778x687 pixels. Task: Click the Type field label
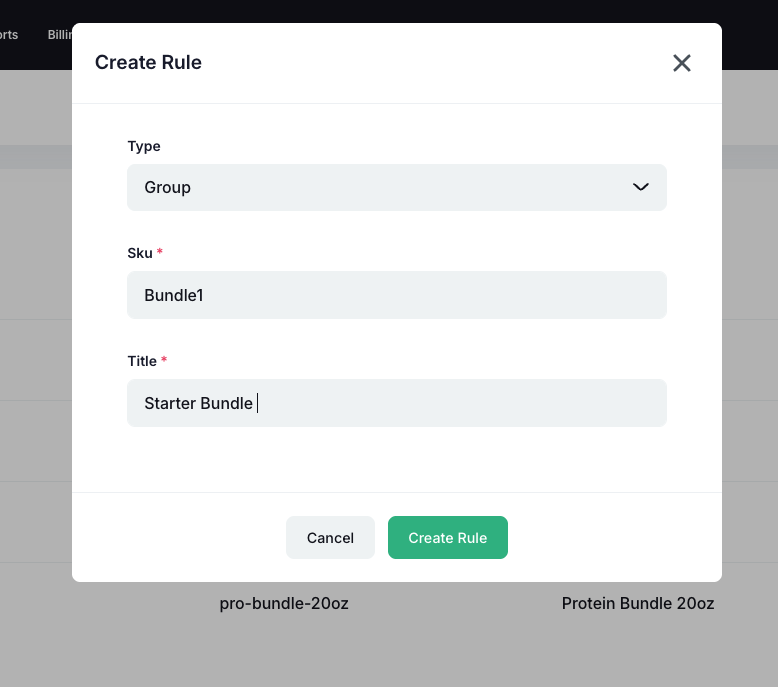pos(144,146)
